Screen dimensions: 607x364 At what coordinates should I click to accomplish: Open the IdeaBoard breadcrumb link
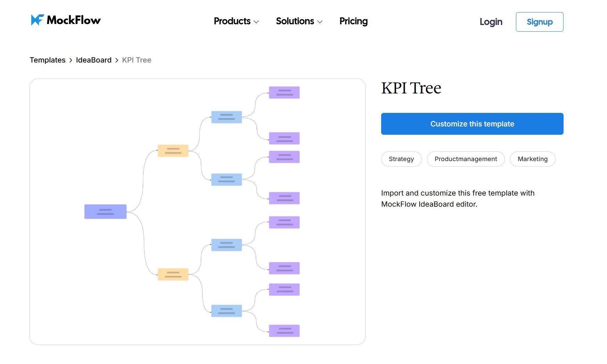point(94,60)
